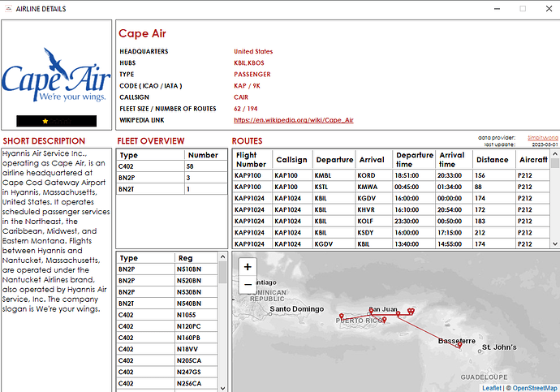Click the KHVR arrival cell
Image resolution: width=560 pixels, height=392 pixels.
pos(374,209)
